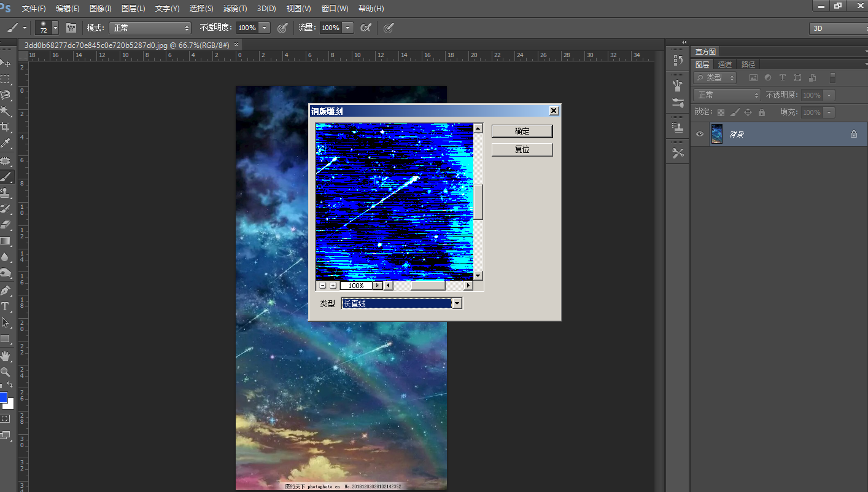Select the Eraser tool
Screen dimensions: 868x492
[x=6, y=225]
